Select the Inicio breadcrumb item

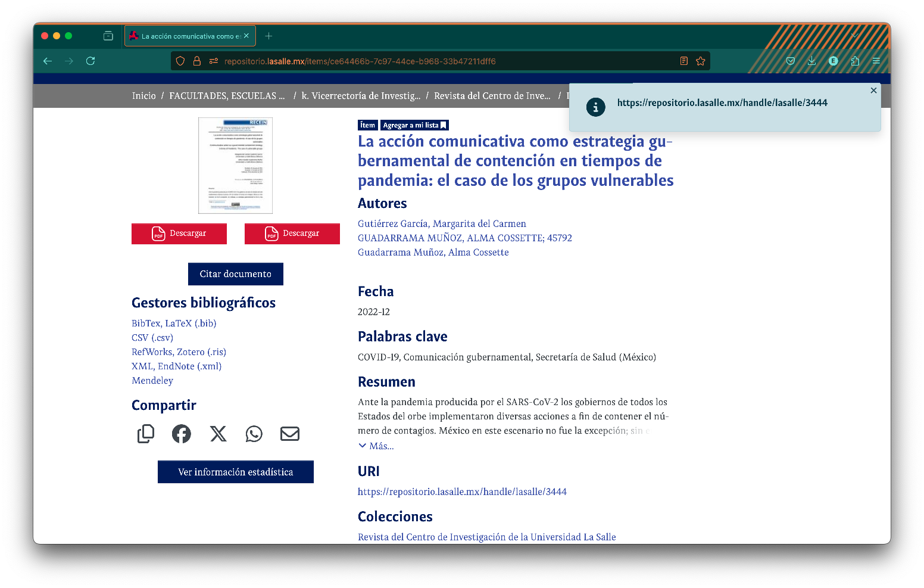pos(144,96)
